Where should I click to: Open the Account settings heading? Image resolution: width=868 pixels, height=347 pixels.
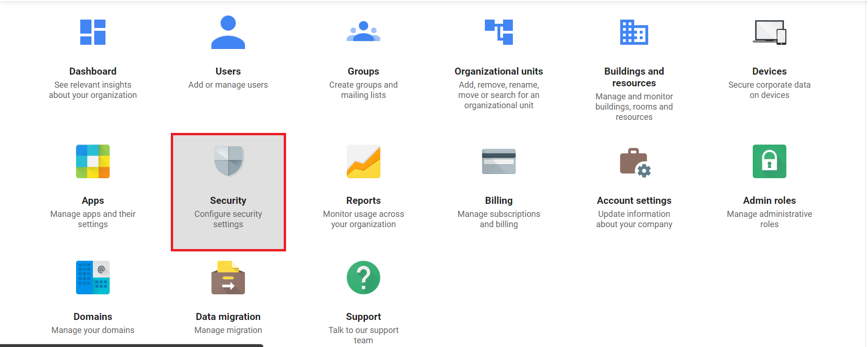click(x=634, y=201)
